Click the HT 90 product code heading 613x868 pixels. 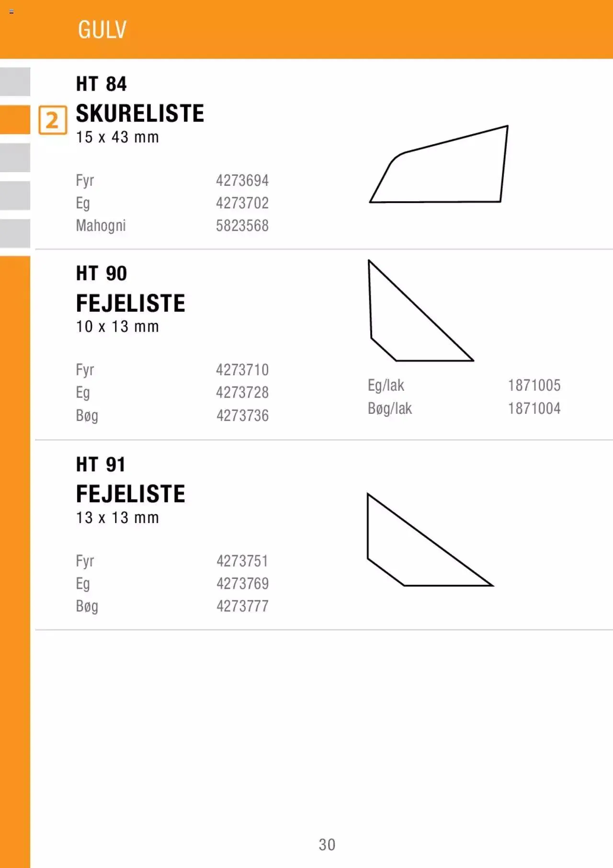tap(102, 274)
